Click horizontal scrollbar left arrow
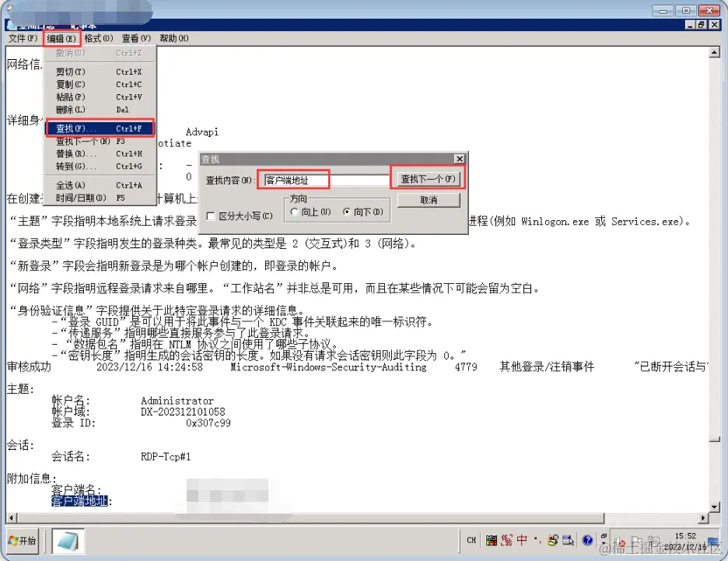Image resolution: width=728 pixels, height=561 pixels. coord(12,517)
